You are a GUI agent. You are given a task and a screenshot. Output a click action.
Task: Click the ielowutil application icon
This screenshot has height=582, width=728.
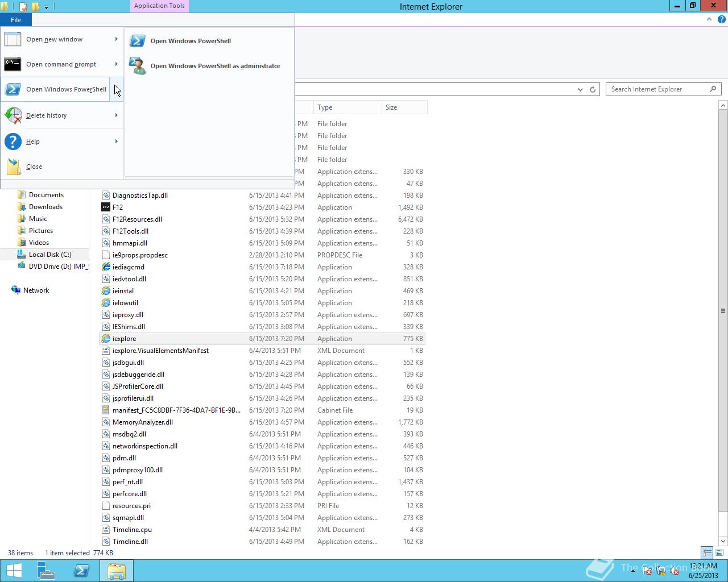point(106,303)
